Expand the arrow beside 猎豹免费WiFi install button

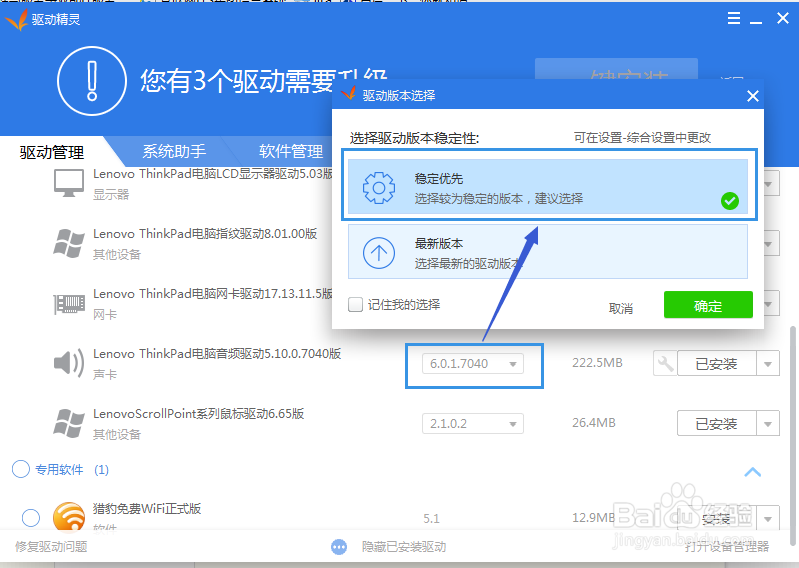768,519
